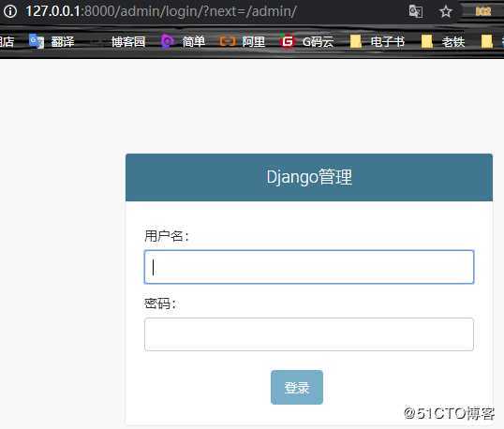Screen dimensions: 504x429
Task: Click the purple 简单 bookmark icon
Action: 167,41
